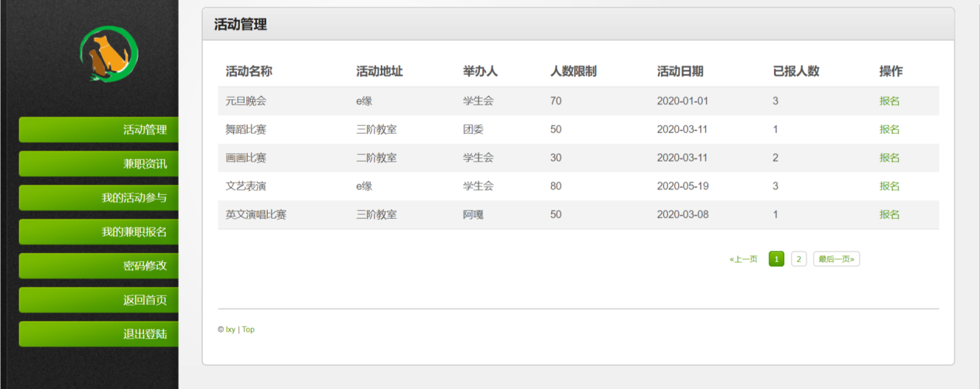
Task: Go to 我的活动参与
Action: pos(98,198)
